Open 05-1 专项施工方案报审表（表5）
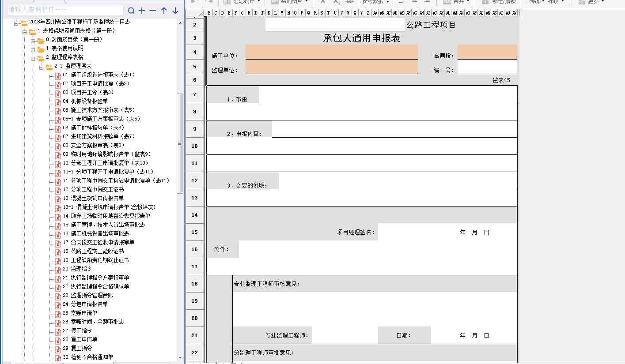625x364 pixels. [102, 119]
